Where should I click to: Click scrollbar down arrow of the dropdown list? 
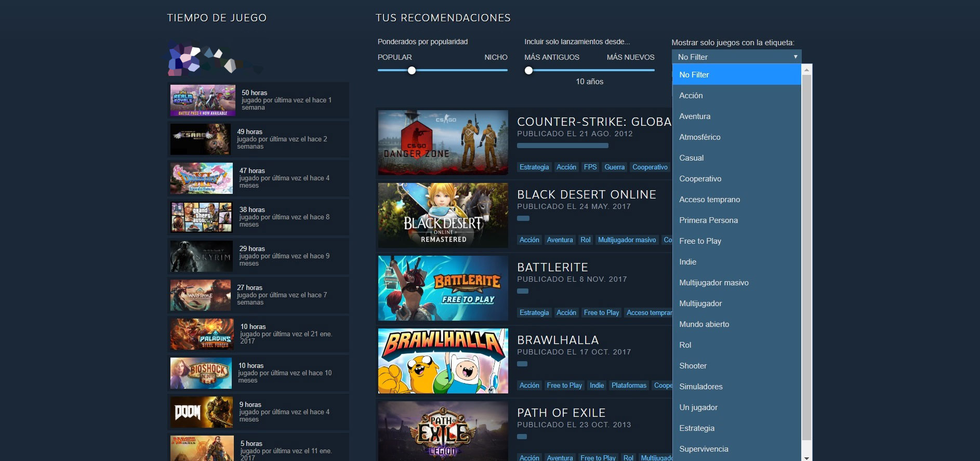(x=806, y=457)
